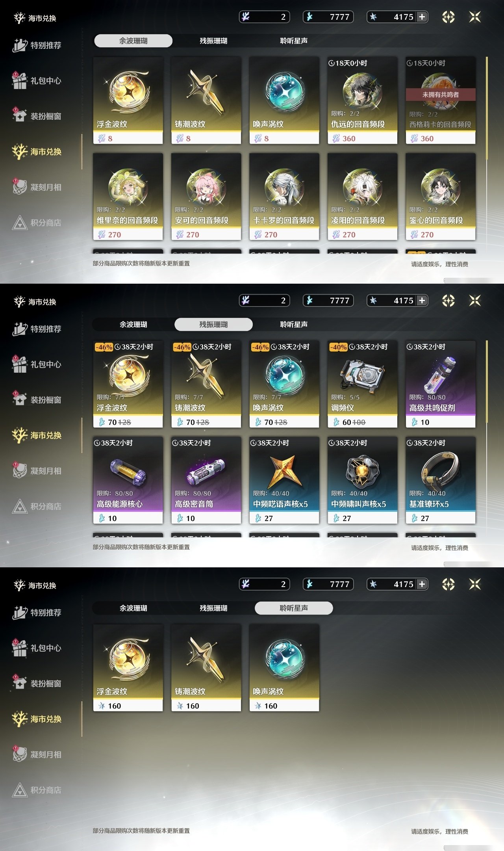Pick the discounted 调频仪 device item
Viewport: 504px width, 851px height.
coord(362,384)
